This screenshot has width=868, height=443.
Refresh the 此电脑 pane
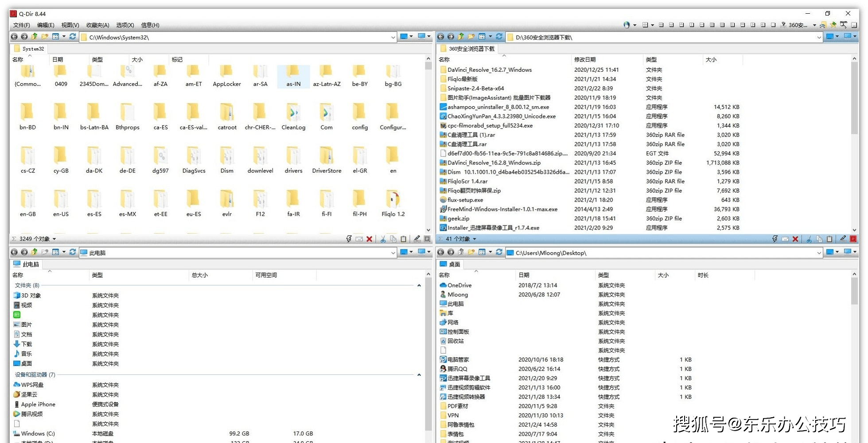coord(73,253)
